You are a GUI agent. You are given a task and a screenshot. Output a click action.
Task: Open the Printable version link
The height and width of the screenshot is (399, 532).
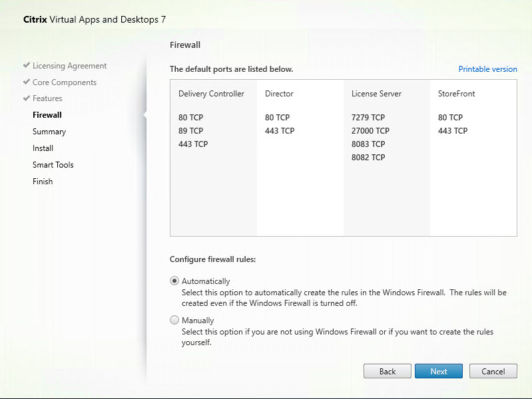coord(488,69)
